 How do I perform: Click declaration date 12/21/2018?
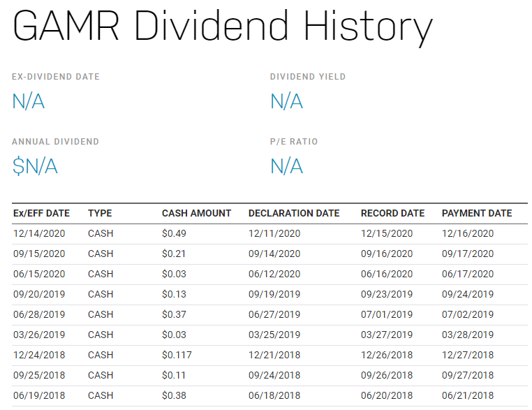tap(274, 355)
